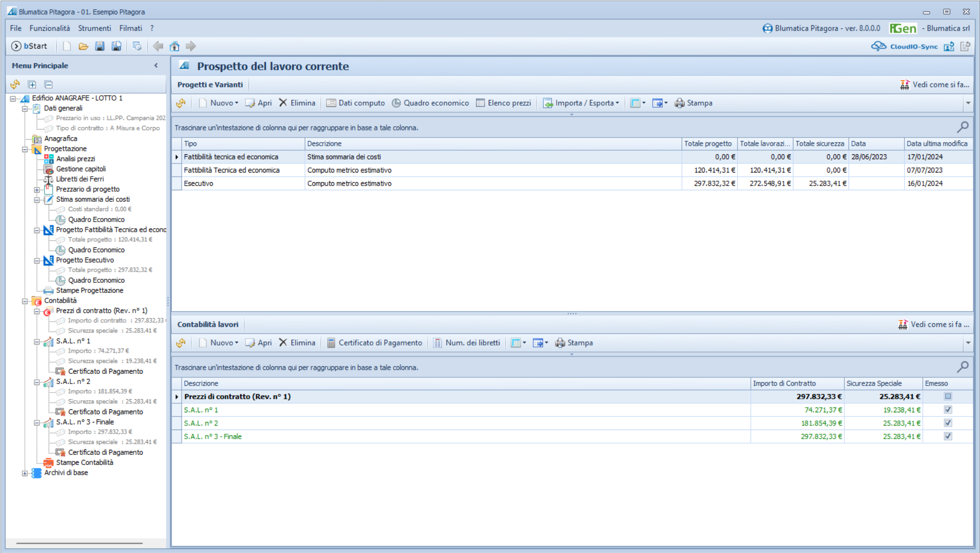
Task: Open the Strumenti menu
Action: tap(94, 28)
